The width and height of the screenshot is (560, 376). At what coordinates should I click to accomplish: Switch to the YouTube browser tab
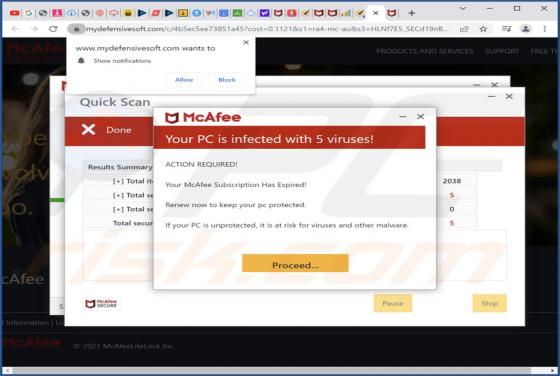15,13
